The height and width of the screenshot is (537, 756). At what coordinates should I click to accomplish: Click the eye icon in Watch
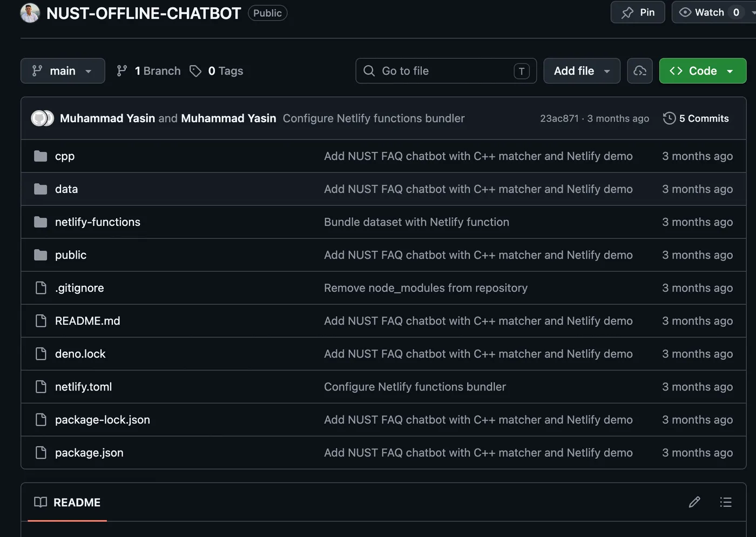click(x=685, y=12)
